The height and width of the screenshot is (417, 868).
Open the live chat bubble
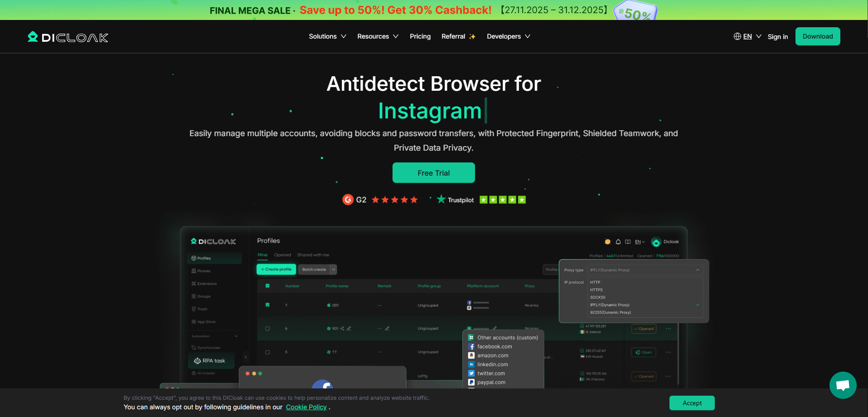click(x=843, y=385)
